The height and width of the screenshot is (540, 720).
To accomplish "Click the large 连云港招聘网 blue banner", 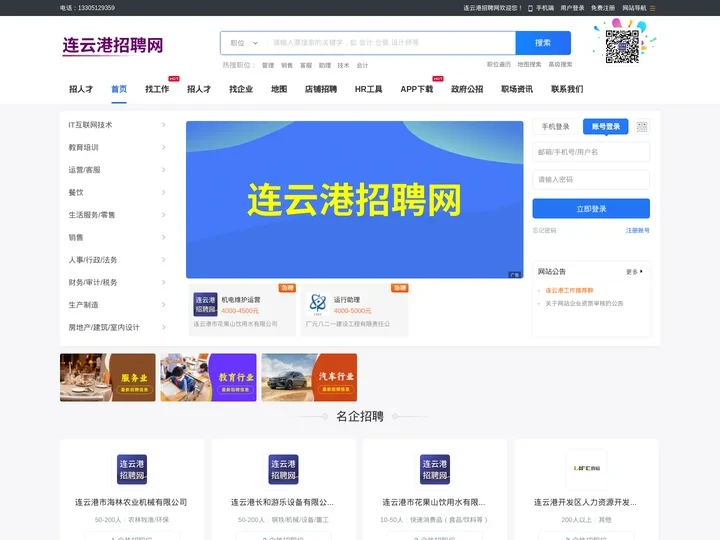I will click(x=354, y=200).
